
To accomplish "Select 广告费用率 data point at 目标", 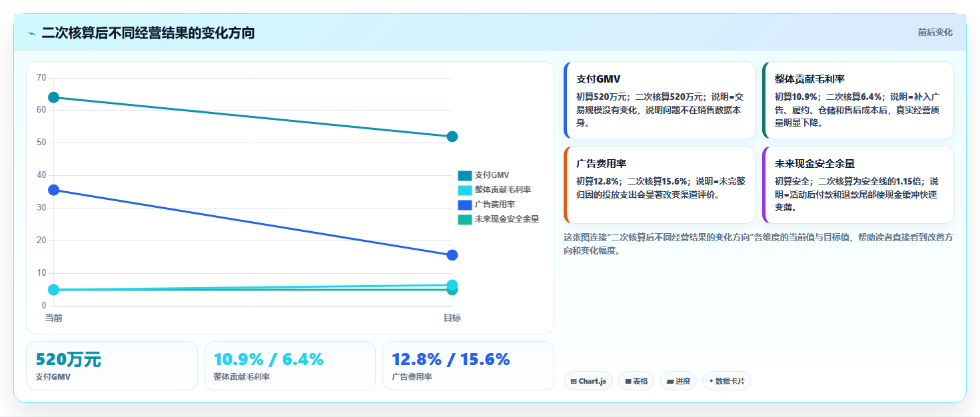I will [452, 255].
